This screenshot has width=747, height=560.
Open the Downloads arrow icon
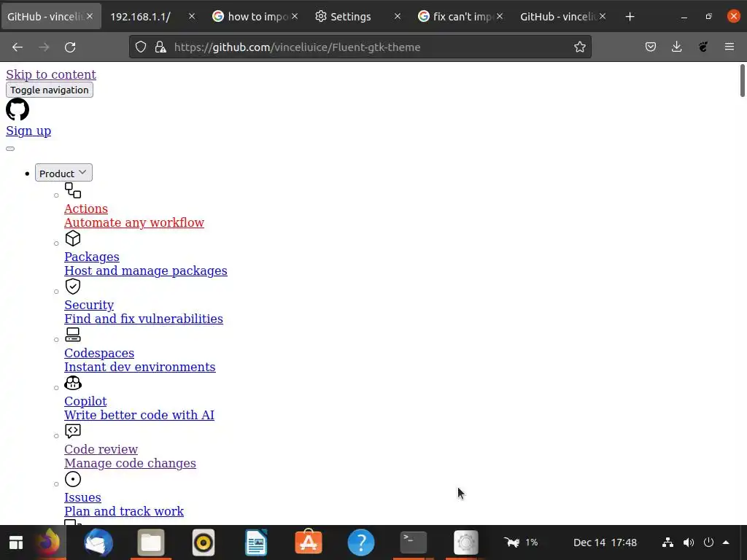676,47
